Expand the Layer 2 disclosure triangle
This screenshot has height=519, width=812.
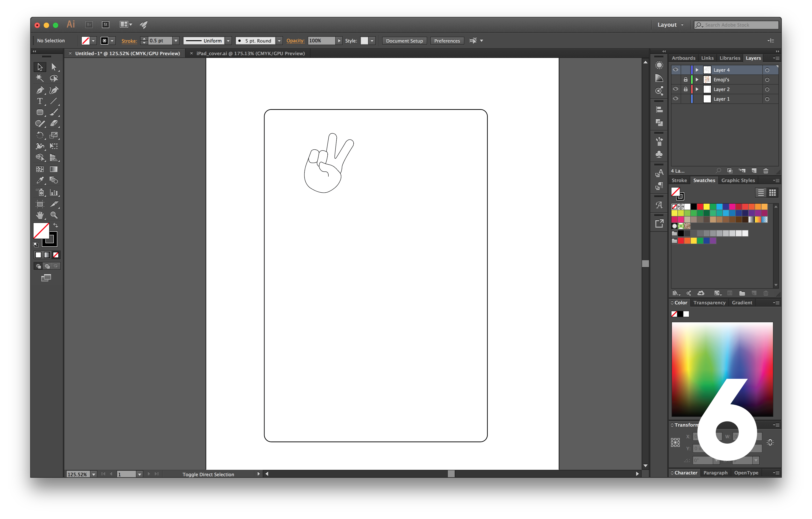coord(697,89)
